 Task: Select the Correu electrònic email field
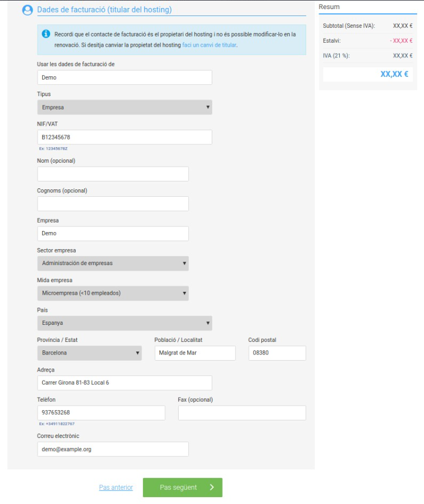pyautogui.click(x=113, y=449)
